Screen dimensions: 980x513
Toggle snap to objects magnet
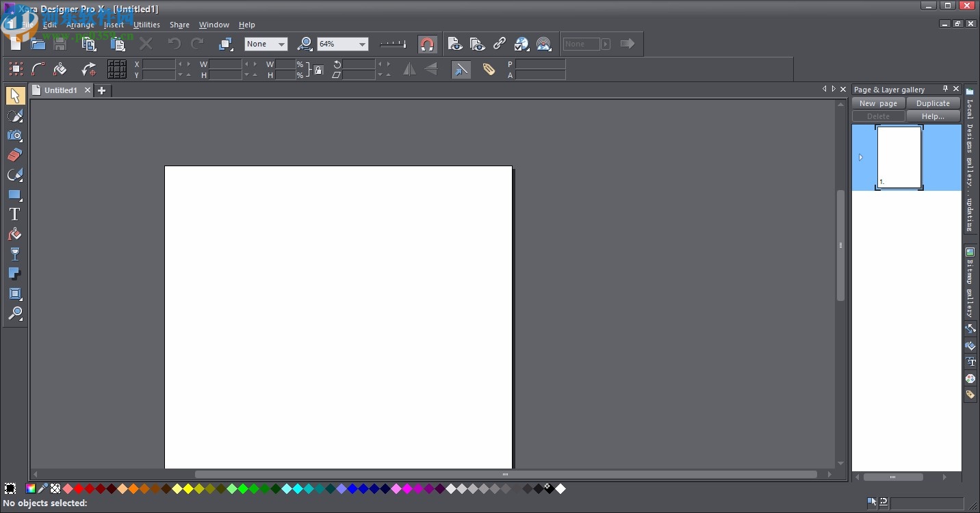point(427,44)
